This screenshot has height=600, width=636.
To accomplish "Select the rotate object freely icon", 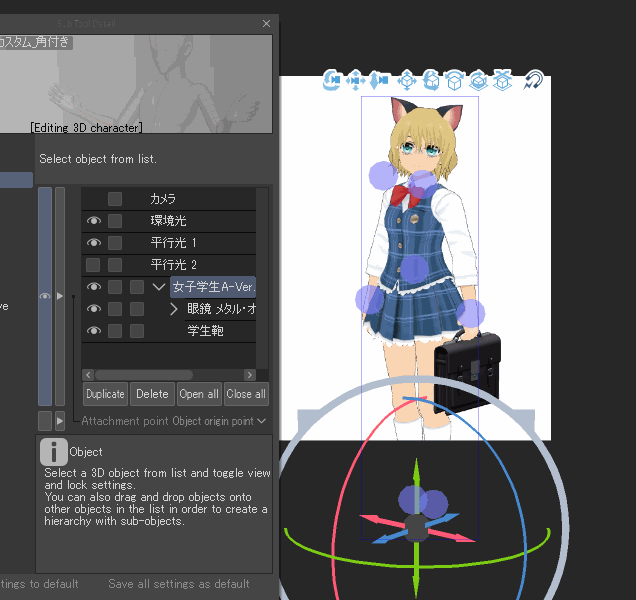I will 431,80.
